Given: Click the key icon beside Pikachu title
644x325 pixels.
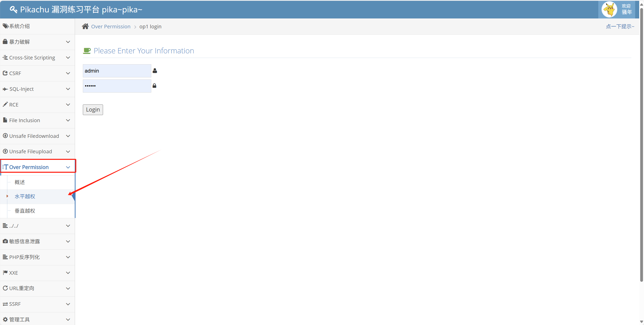Looking at the screenshot, I should pyautogui.click(x=13, y=10).
